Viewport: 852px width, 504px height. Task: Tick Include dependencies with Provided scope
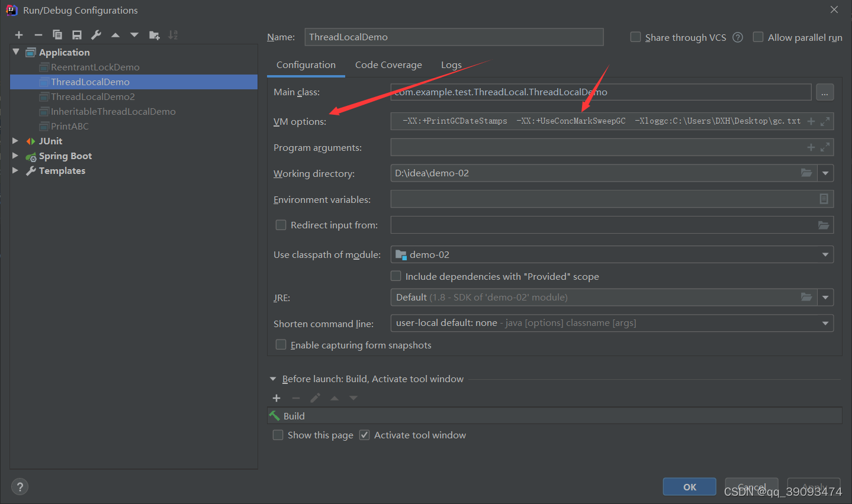click(x=396, y=276)
